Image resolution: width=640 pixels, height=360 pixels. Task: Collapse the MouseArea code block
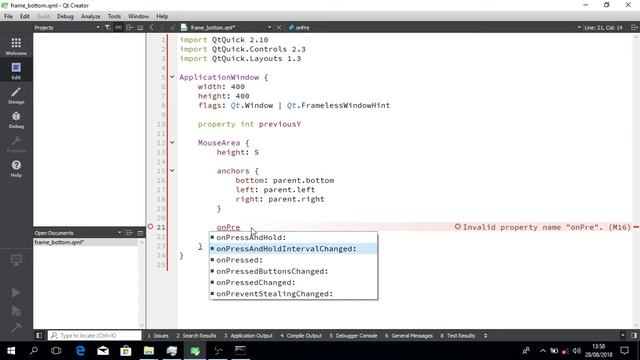click(x=172, y=143)
